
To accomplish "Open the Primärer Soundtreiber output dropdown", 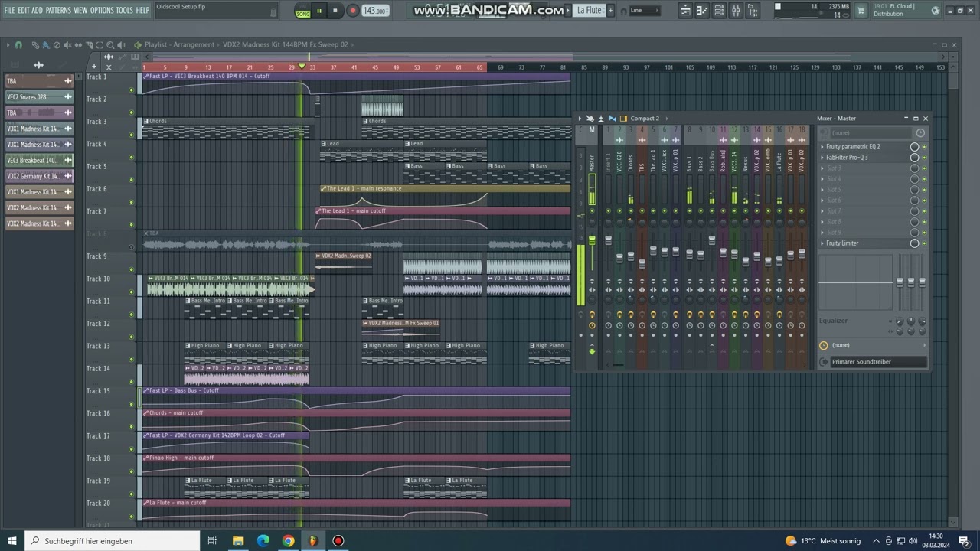I will pyautogui.click(x=878, y=362).
